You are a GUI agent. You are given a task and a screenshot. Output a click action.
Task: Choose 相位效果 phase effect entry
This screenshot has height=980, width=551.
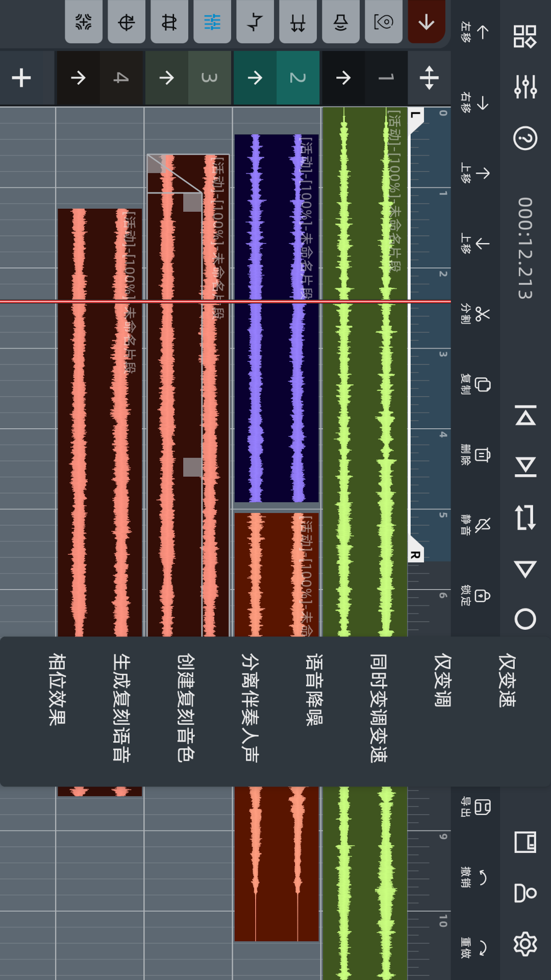[x=57, y=690]
